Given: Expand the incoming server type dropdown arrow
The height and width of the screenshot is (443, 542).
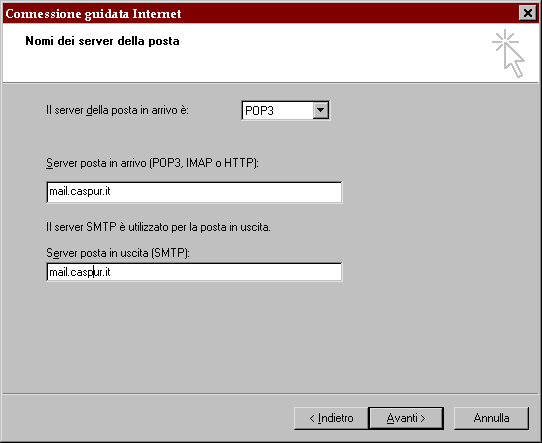Looking at the screenshot, I should coord(320,110).
